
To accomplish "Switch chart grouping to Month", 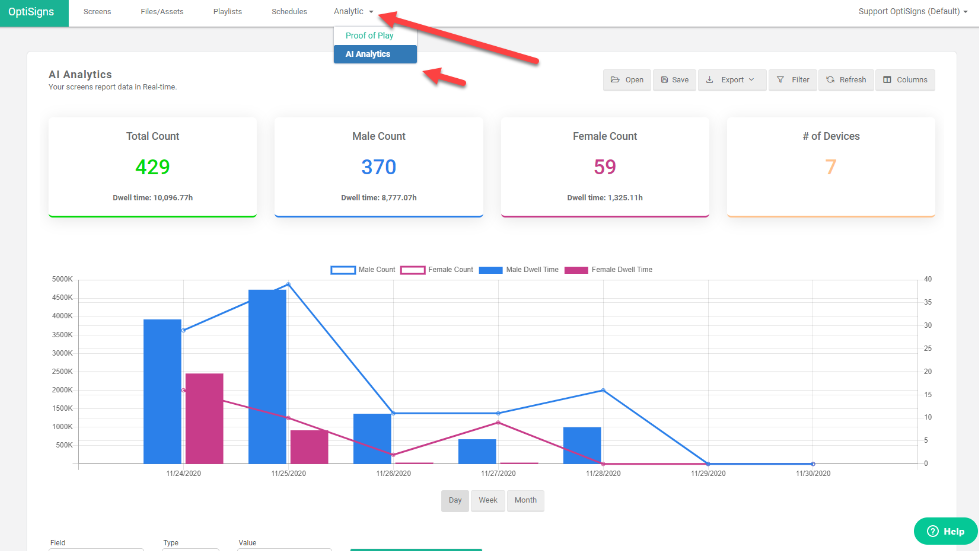I will click(x=525, y=500).
